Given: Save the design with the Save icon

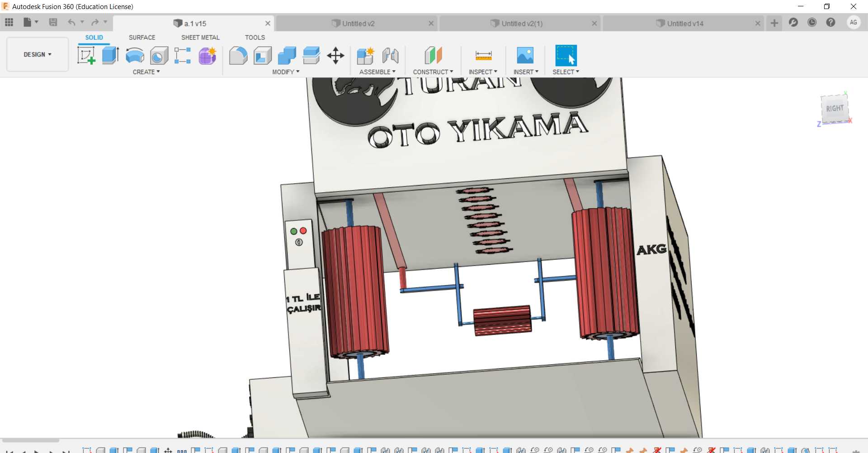Looking at the screenshot, I should click(53, 22).
